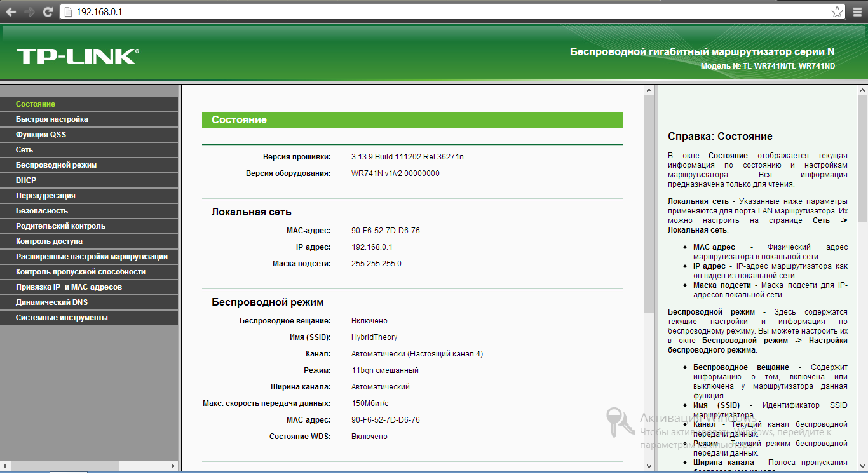Click the SSID value HybridTheory
Image resolution: width=868 pixels, height=474 pixels.
click(x=374, y=337)
